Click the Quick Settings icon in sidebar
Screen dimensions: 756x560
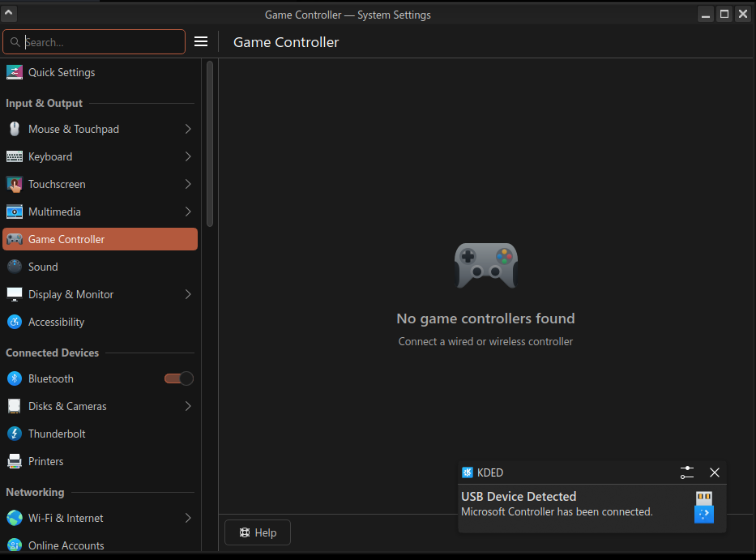[15, 72]
